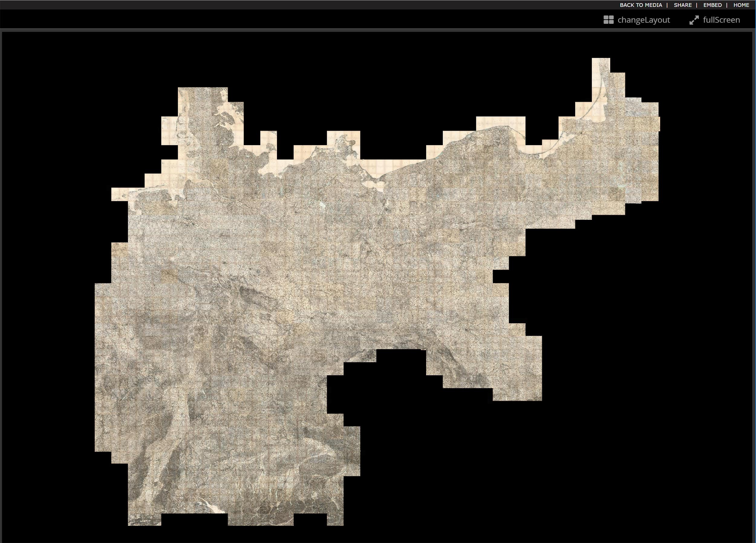Click the changeLayout text label
The width and height of the screenshot is (756, 543).
pos(644,20)
